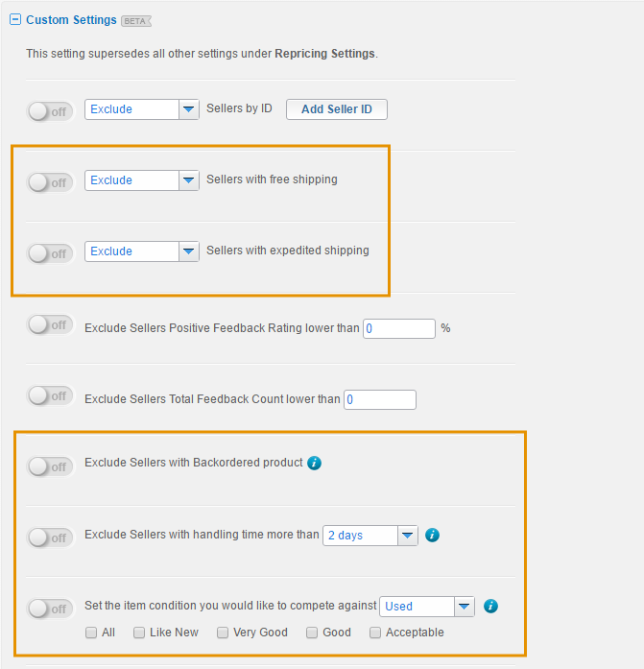The image size is (644, 669).
Task: Click the Add Seller ID button
Action: [x=337, y=109]
